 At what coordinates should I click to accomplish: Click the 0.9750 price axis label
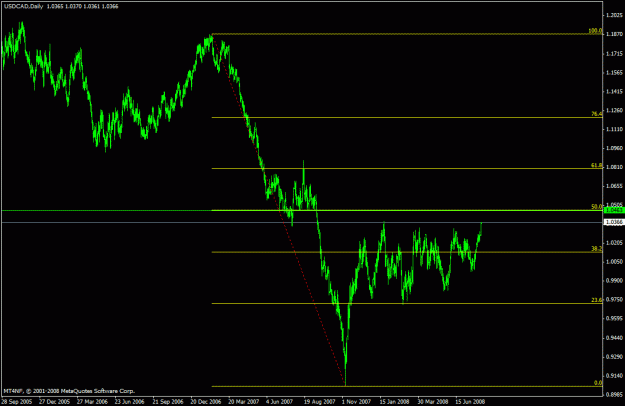click(x=614, y=300)
